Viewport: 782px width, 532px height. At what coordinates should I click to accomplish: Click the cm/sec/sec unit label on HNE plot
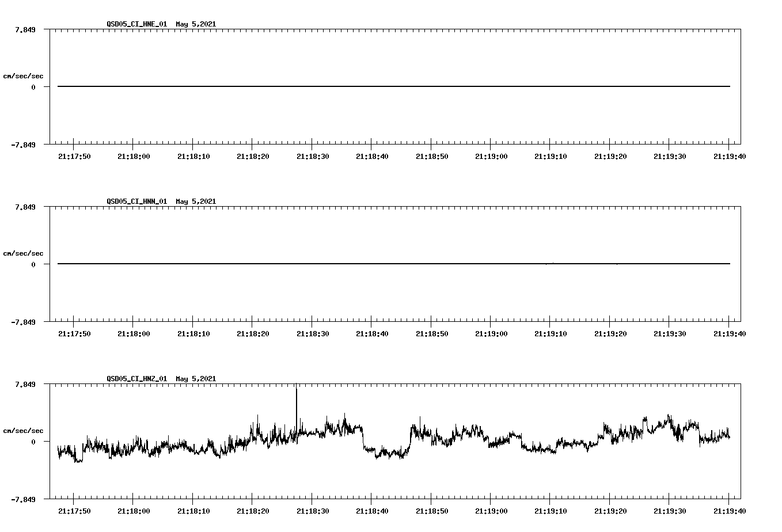24,75
